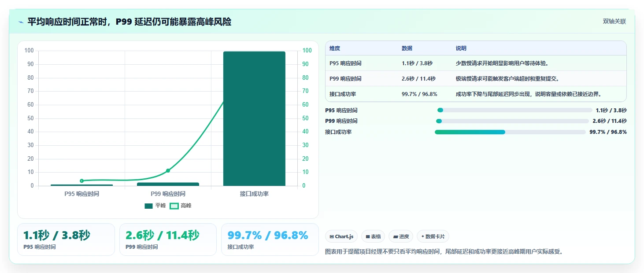644x273 pixels.
Task: Click the 2.6秒 / 11.4秒 data card
Action: [168, 240]
